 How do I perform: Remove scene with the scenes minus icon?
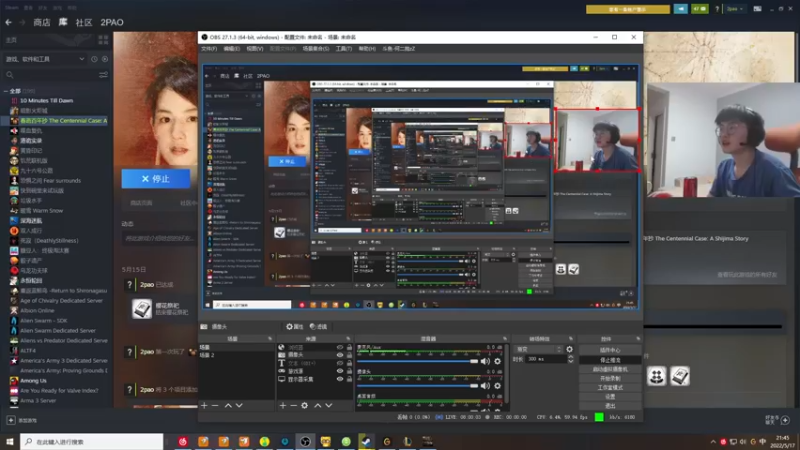pyautogui.click(x=215, y=405)
